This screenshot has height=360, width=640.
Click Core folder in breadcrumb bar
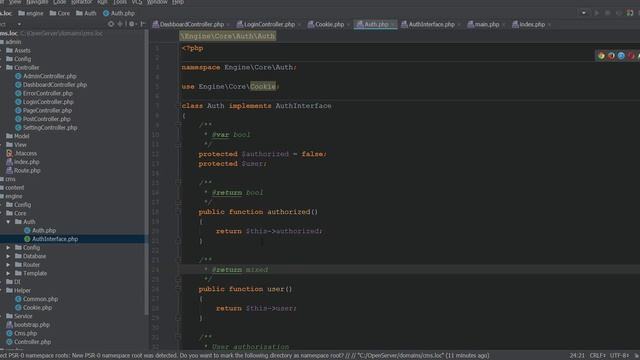[x=60, y=13]
